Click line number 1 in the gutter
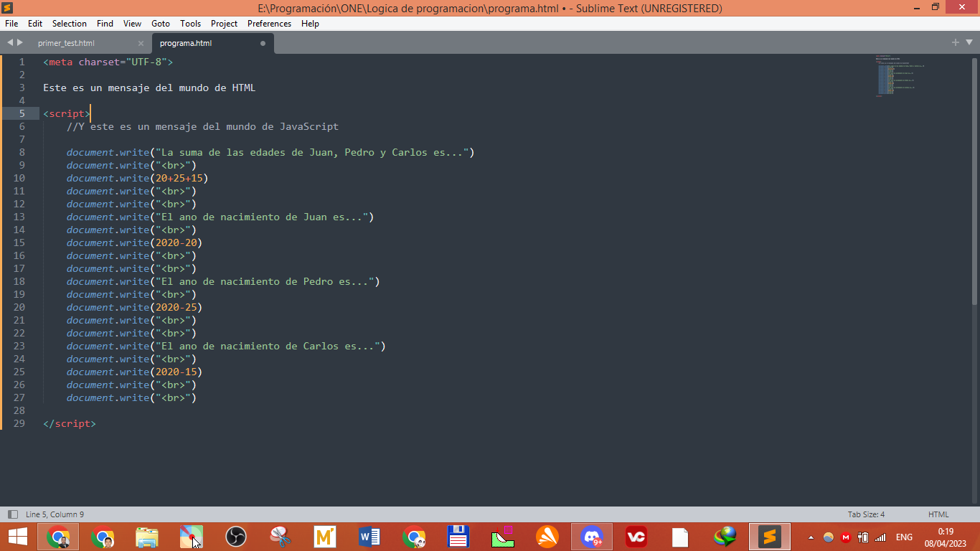 click(22, 62)
